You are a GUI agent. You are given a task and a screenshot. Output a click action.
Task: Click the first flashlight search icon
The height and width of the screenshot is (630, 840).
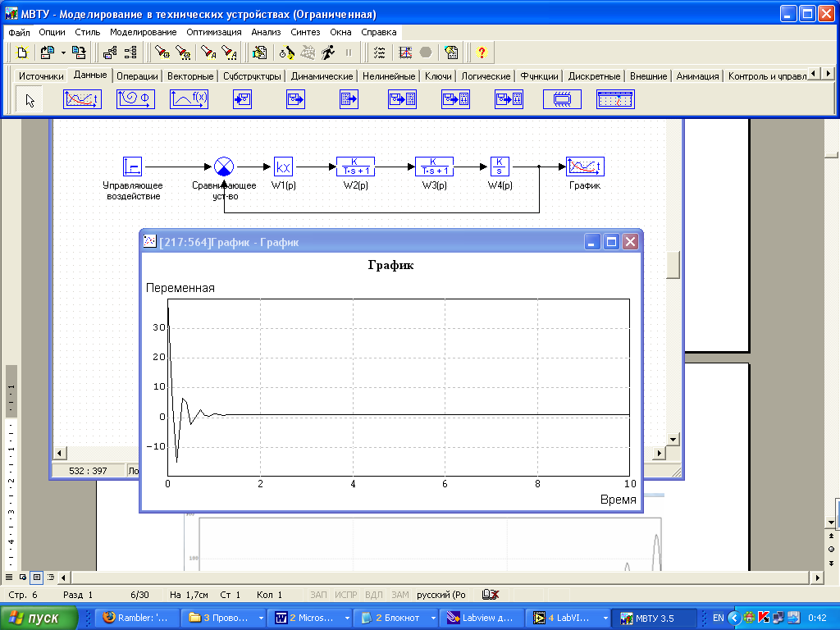click(x=162, y=52)
